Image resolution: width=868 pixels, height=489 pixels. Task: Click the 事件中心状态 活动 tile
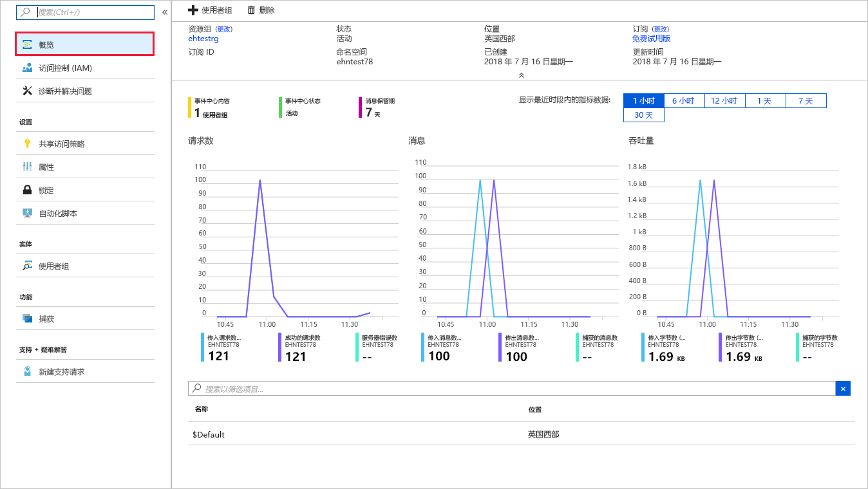click(300, 107)
